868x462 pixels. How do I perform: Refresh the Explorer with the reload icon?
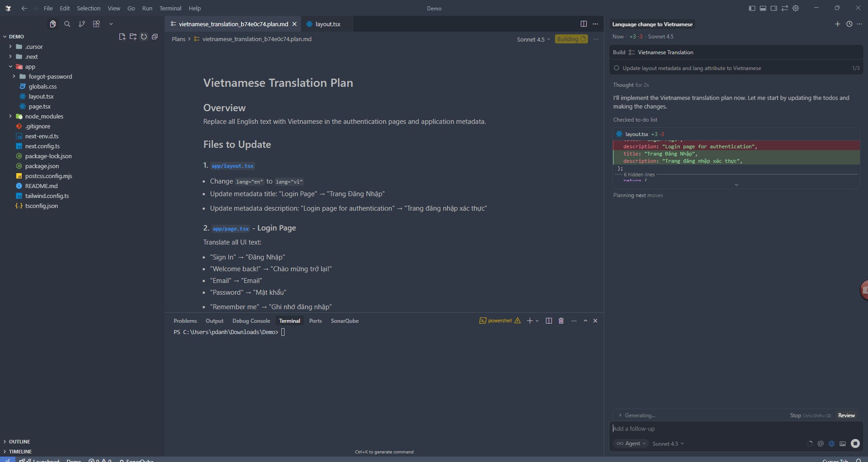click(144, 37)
